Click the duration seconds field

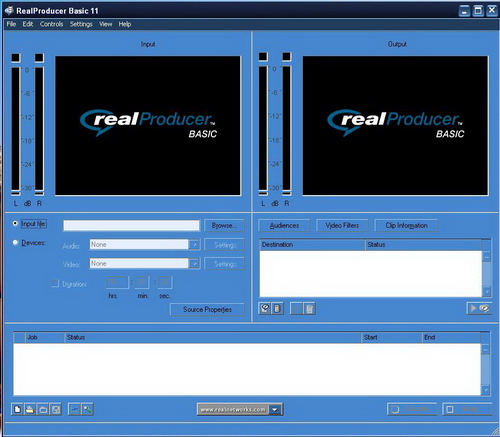click(165, 283)
